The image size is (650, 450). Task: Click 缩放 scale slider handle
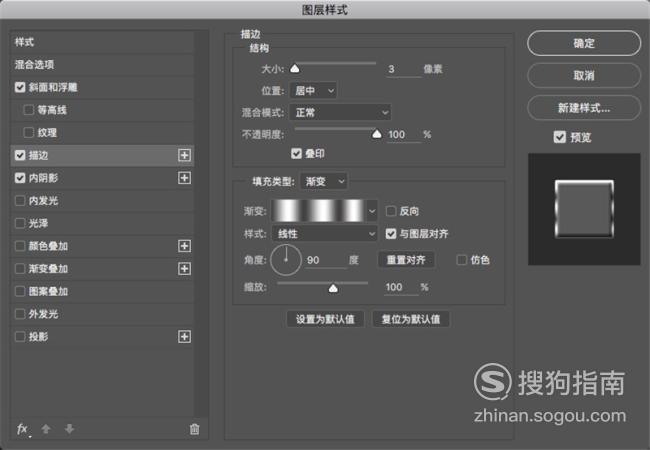pyautogui.click(x=333, y=288)
